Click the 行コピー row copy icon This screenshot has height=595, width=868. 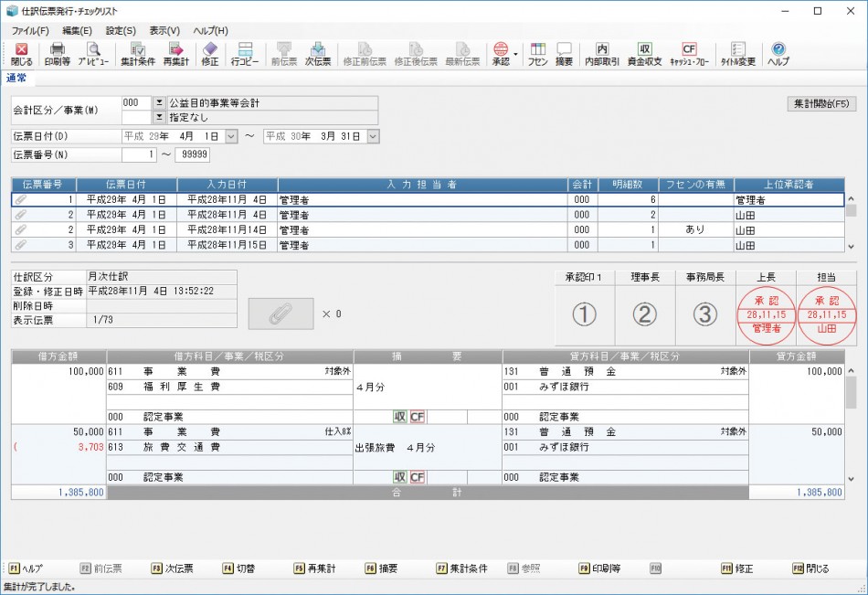click(245, 53)
